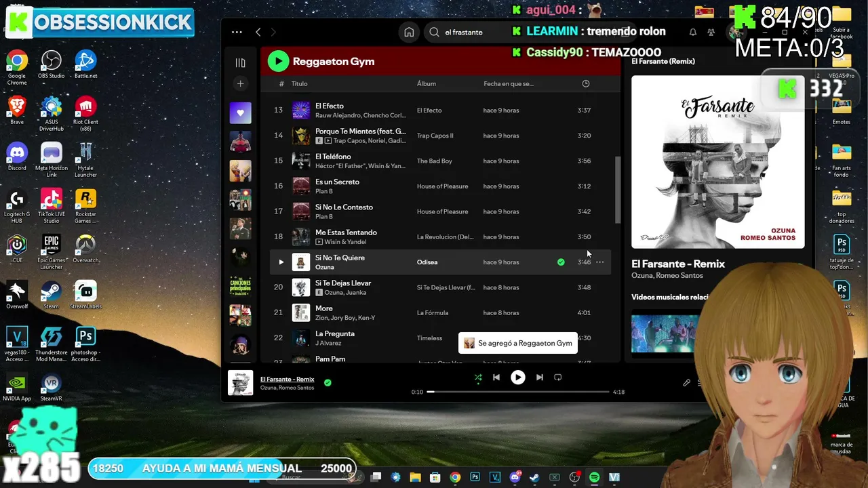
Task: Open the Overwatch desktop shortcut
Action: pyautogui.click(x=85, y=249)
